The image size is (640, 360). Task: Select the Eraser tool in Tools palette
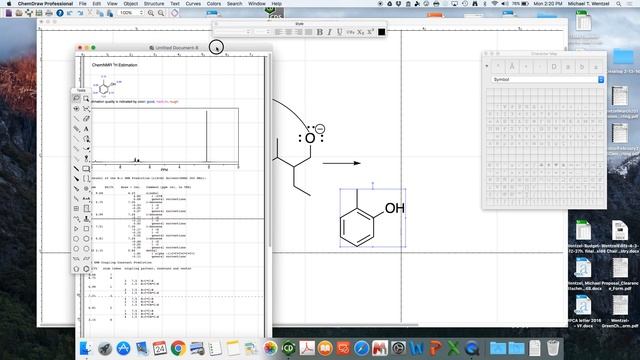86,118
